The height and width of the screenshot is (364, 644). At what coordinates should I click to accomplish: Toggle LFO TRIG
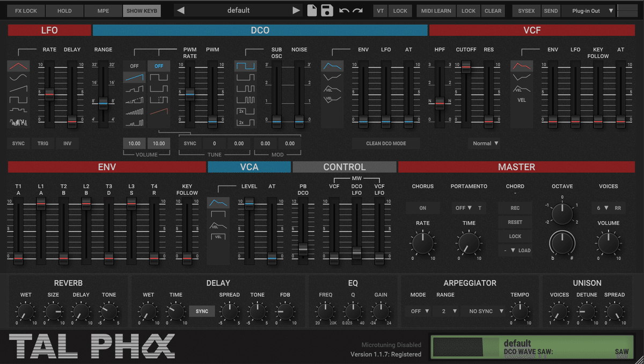coord(42,143)
